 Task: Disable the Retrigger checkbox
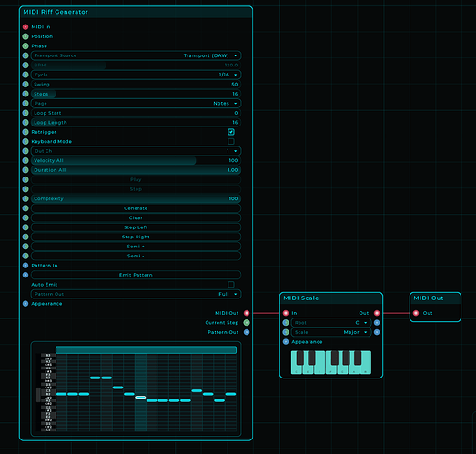click(x=231, y=132)
